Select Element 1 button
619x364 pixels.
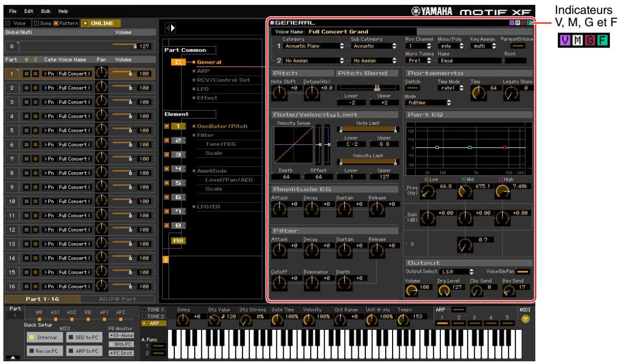pos(178,126)
